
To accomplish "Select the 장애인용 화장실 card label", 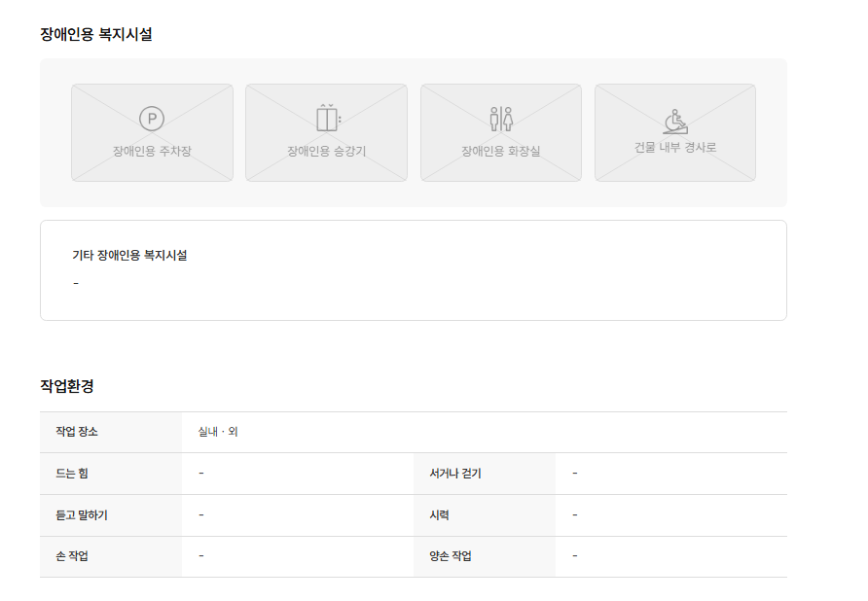I will pyautogui.click(x=501, y=151).
